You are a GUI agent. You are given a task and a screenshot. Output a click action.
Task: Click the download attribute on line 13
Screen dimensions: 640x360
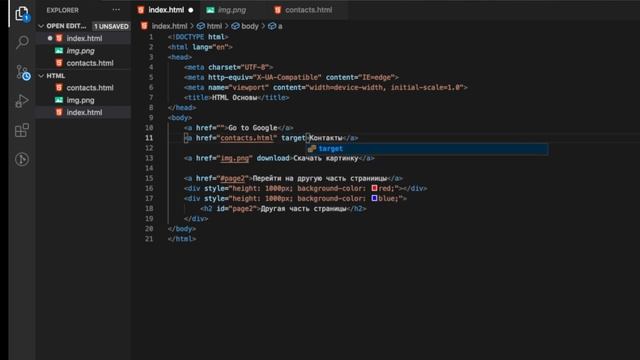click(x=273, y=158)
